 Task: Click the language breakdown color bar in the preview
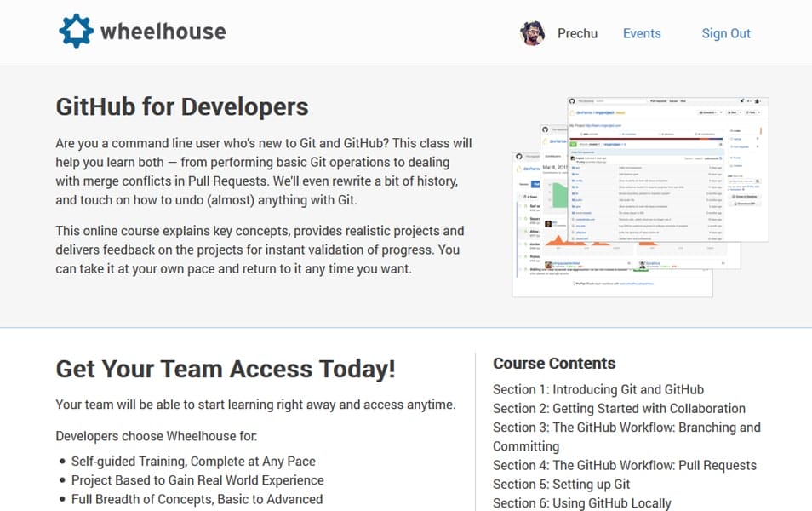[645, 139]
